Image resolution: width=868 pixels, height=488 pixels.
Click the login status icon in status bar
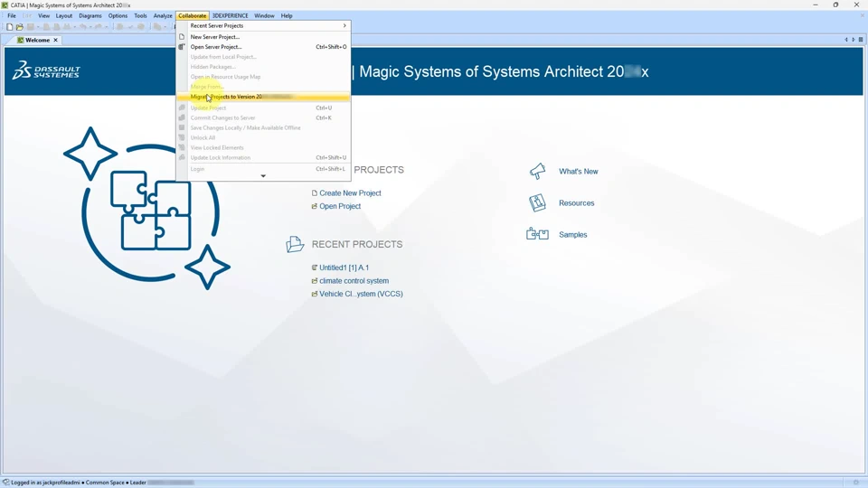pyautogui.click(x=6, y=482)
